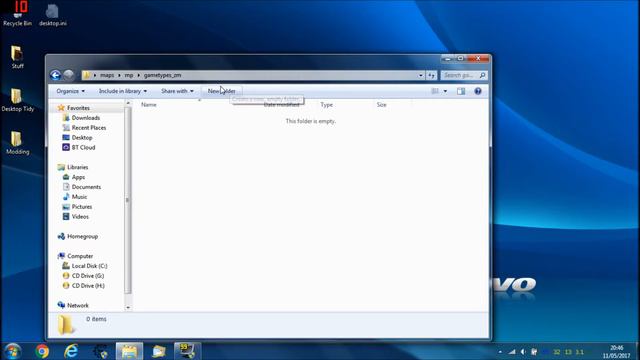The height and width of the screenshot is (360, 640).
Task: Open the Organize dropdown menu
Action: tap(71, 91)
